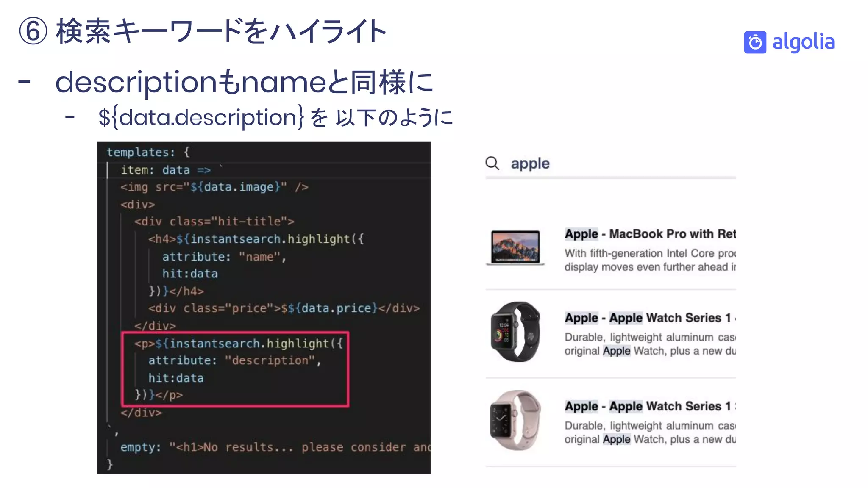868x488 pixels.
Task: Open the pink Apple Watch thumbnail
Action: point(515,420)
